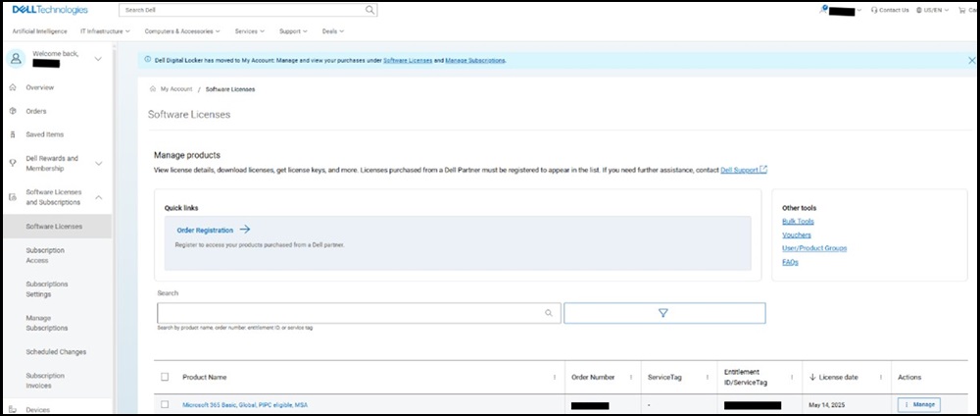The height and width of the screenshot is (416, 980).
Task: Select the Microsoft 365 Basic row checkbox
Action: pos(165,404)
